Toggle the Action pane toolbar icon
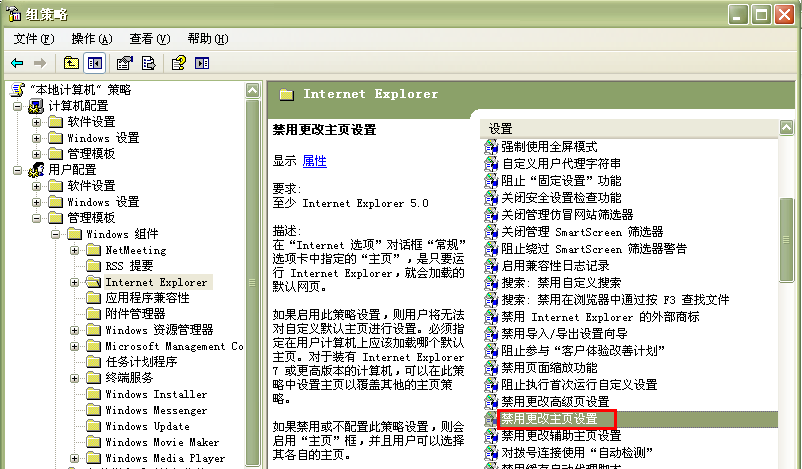This screenshot has height=469, width=802. point(202,63)
